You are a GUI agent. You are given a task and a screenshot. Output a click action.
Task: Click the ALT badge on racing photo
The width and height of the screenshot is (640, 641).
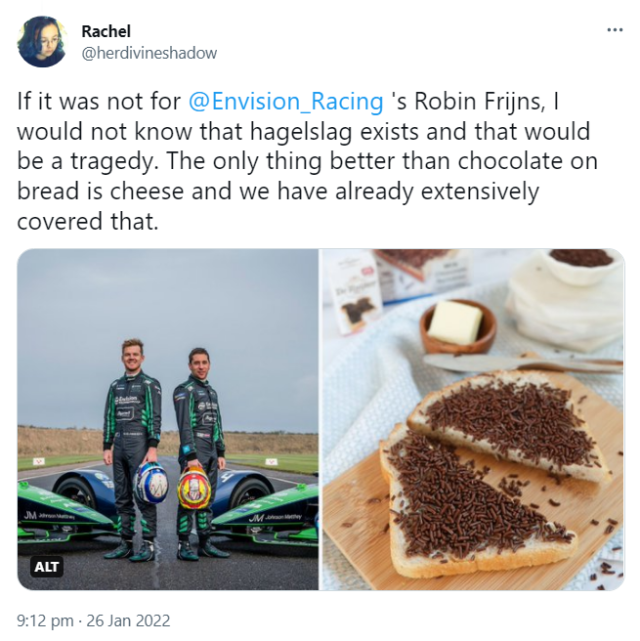[47, 567]
